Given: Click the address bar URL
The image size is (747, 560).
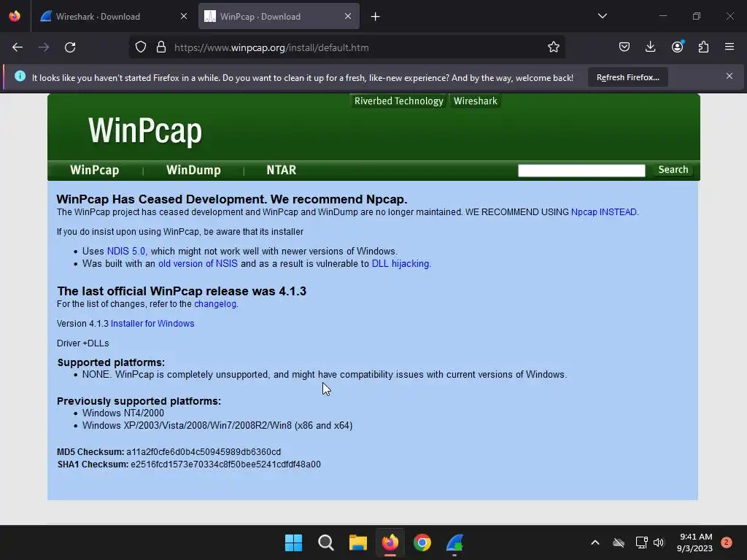Looking at the screenshot, I should tap(271, 47).
